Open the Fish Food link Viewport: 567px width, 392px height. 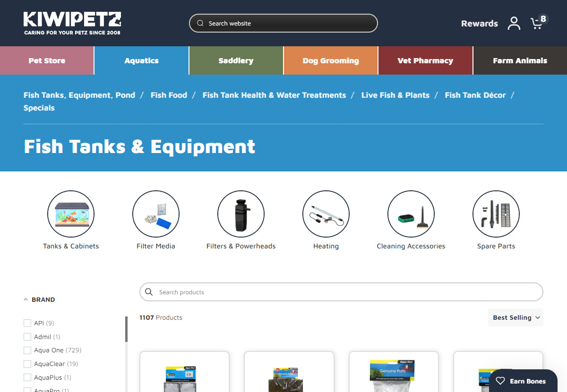[169, 95]
